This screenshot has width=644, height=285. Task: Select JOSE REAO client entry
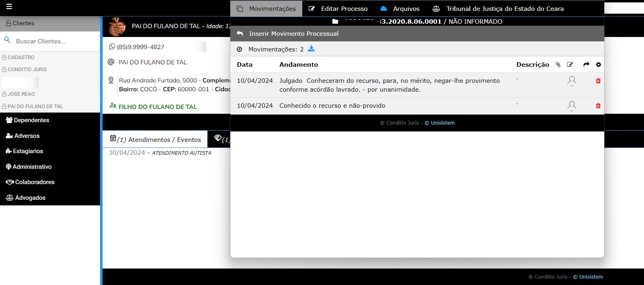18,94
